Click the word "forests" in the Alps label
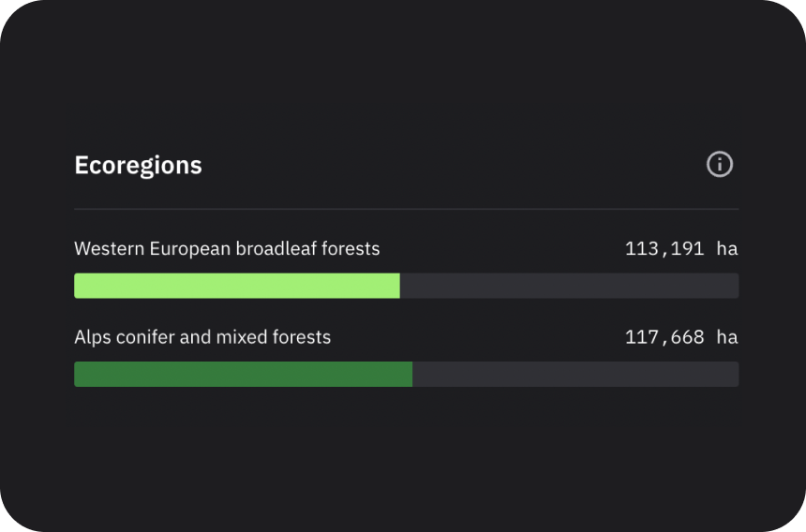Image resolution: width=806 pixels, height=532 pixels. (x=301, y=337)
